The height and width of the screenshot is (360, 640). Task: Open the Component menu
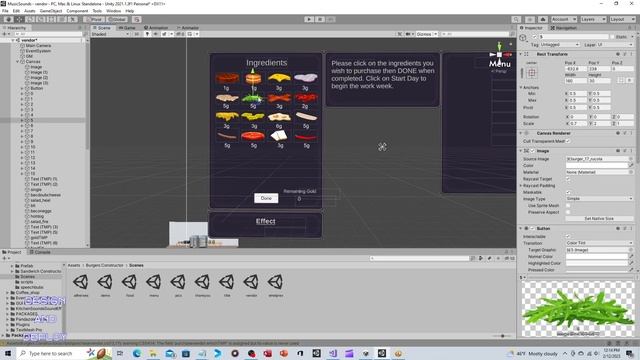point(77,11)
